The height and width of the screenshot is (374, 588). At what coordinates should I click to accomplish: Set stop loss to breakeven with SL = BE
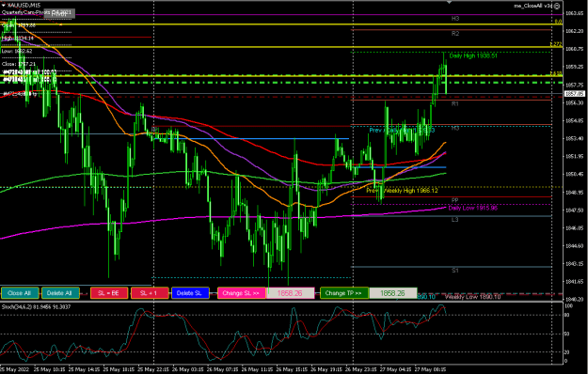point(109,293)
